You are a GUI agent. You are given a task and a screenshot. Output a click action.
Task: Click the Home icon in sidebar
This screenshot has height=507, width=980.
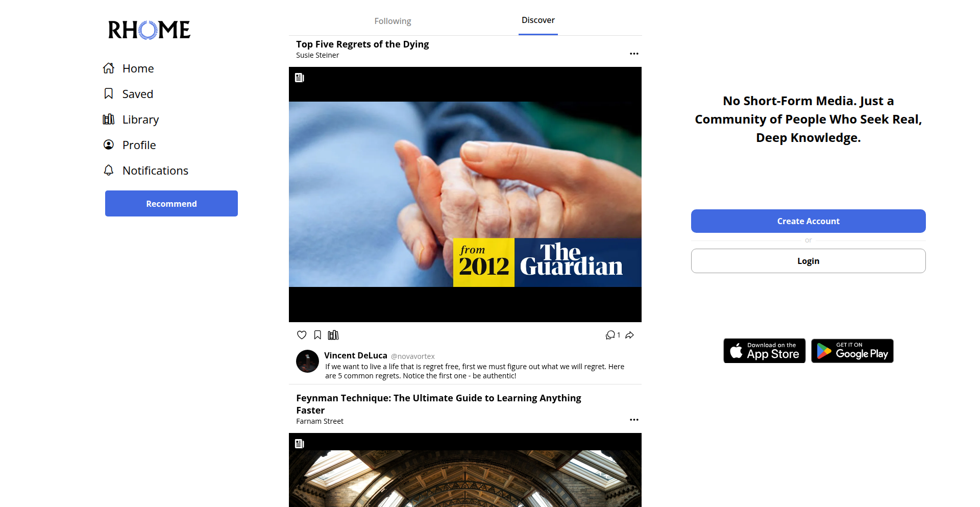tap(109, 68)
